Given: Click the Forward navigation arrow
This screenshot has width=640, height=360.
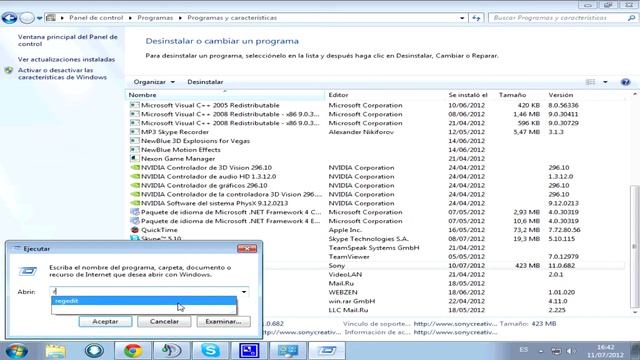Looking at the screenshot, I should 27,18.
